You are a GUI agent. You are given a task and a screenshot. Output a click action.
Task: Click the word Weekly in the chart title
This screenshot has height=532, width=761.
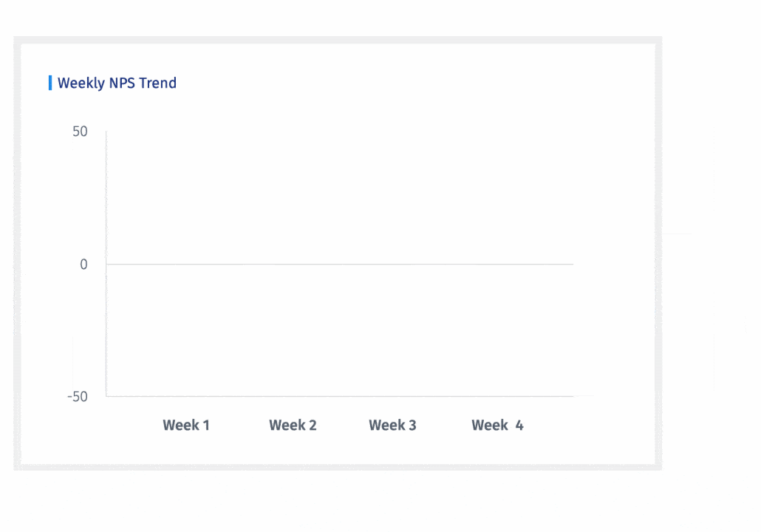(x=81, y=83)
